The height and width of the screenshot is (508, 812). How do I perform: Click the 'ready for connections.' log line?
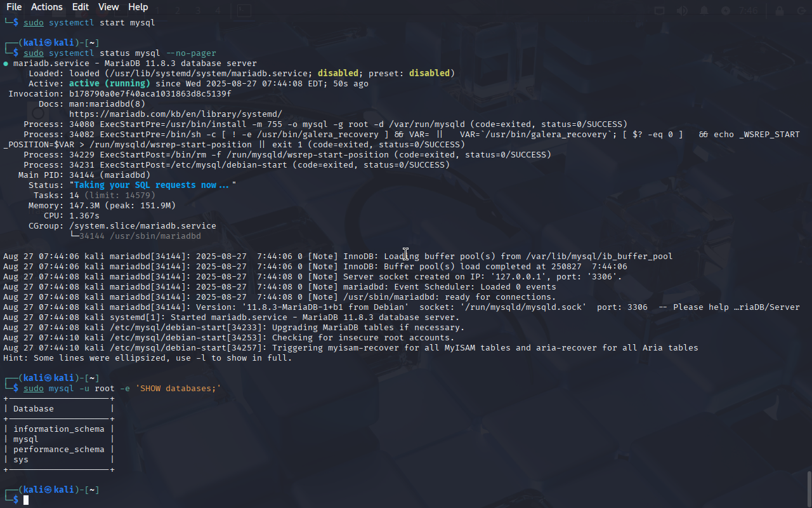coord(280,297)
